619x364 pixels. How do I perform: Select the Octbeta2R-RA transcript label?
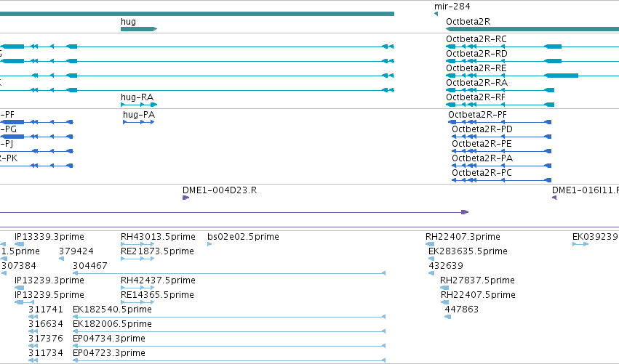(476, 83)
